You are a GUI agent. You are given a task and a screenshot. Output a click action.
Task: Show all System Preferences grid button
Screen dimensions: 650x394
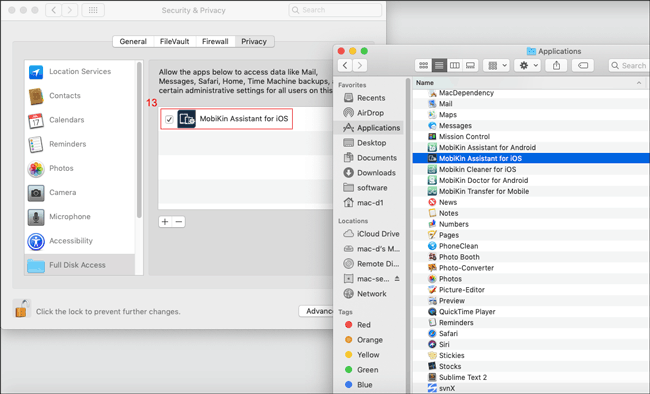(93, 10)
